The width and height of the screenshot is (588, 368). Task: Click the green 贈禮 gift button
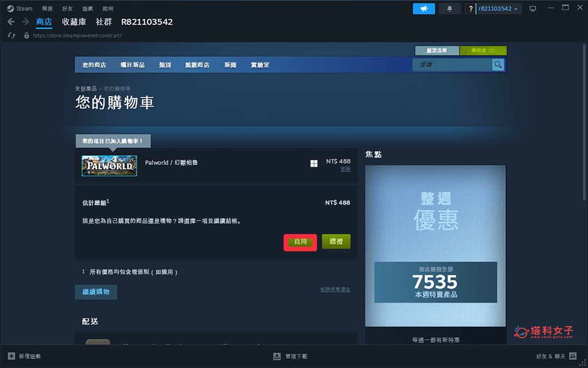[336, 241]
